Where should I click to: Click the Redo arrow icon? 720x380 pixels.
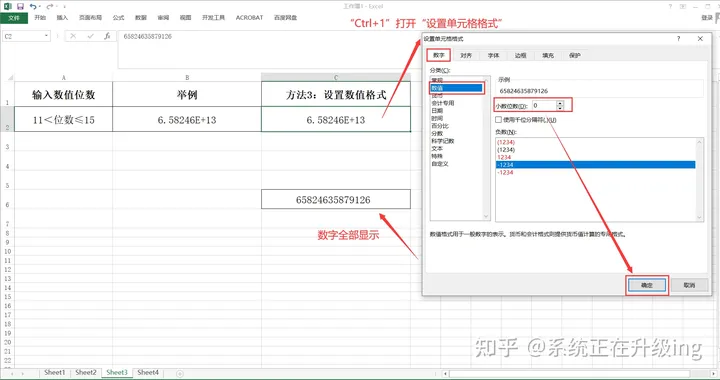pos(50,6)
